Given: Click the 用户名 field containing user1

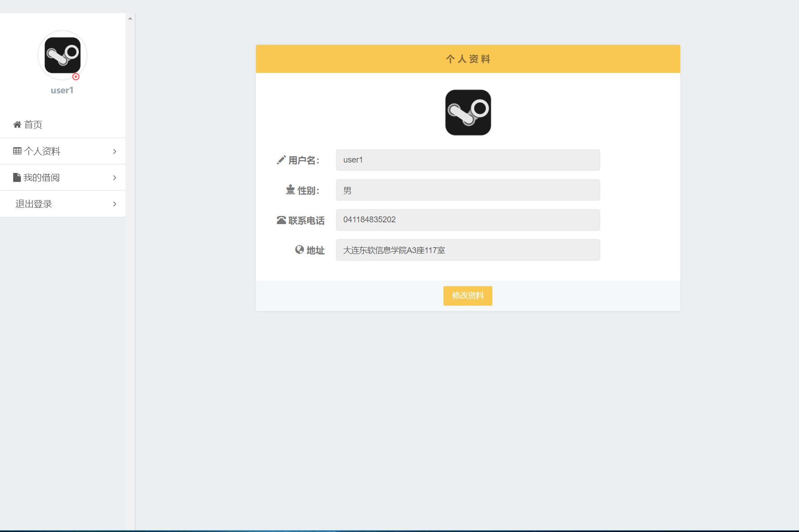Looking at the screenshot, I should coord(468,160).
